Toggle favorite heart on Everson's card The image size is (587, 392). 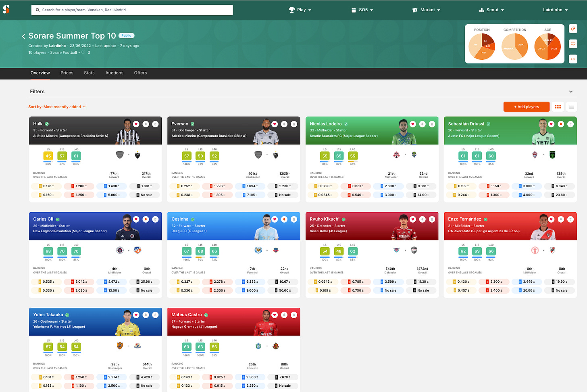[275, 124]
